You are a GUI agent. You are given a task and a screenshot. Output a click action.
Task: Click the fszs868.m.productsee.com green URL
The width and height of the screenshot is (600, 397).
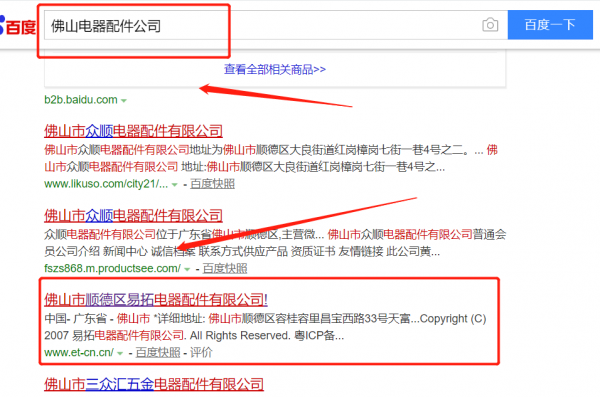[x=112, y=268]
